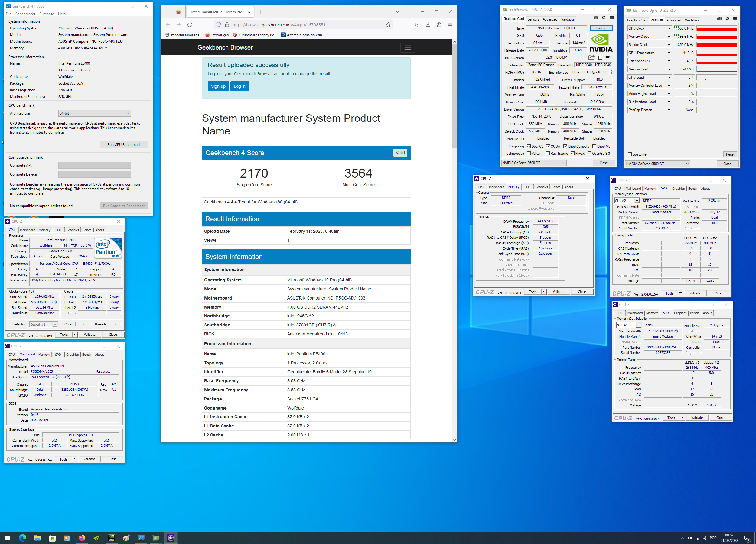Toggle CUDA checkbox in GPU-Z
The width and height of the screenshot is (756, 544).
click(x=548, y=147)
